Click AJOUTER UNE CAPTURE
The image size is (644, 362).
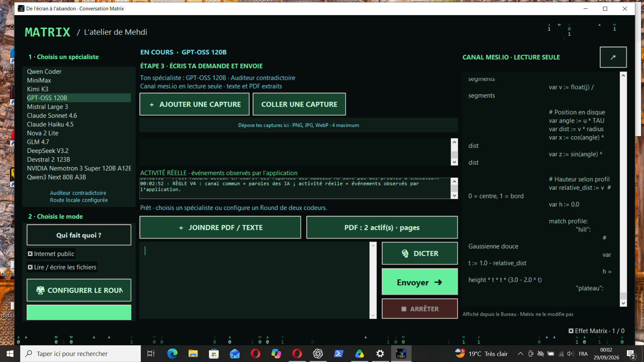pyautogui.click(x=195, y=104)
